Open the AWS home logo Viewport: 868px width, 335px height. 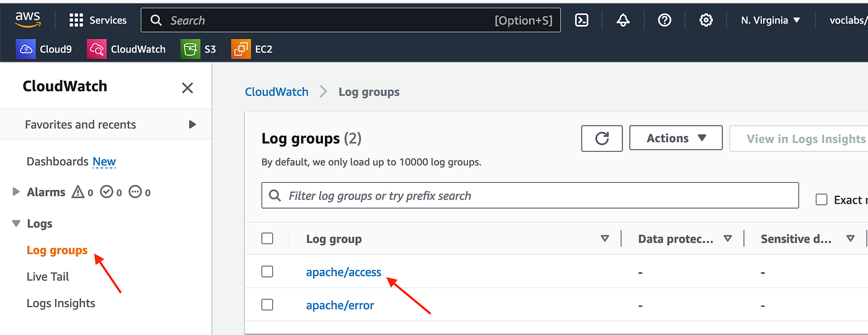coord(28,20)
